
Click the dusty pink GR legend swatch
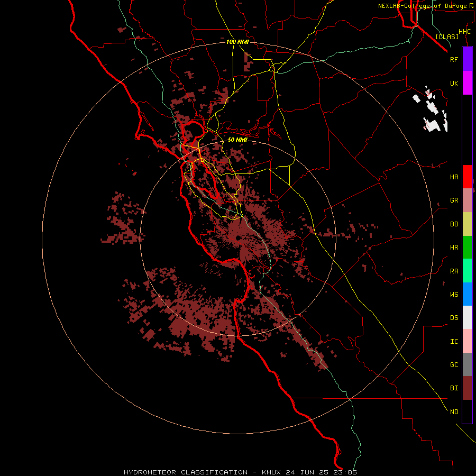pos(467,200)
